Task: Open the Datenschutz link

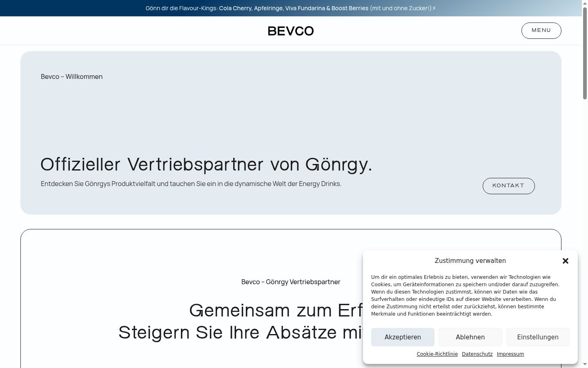Action: (x=477, y=354)
